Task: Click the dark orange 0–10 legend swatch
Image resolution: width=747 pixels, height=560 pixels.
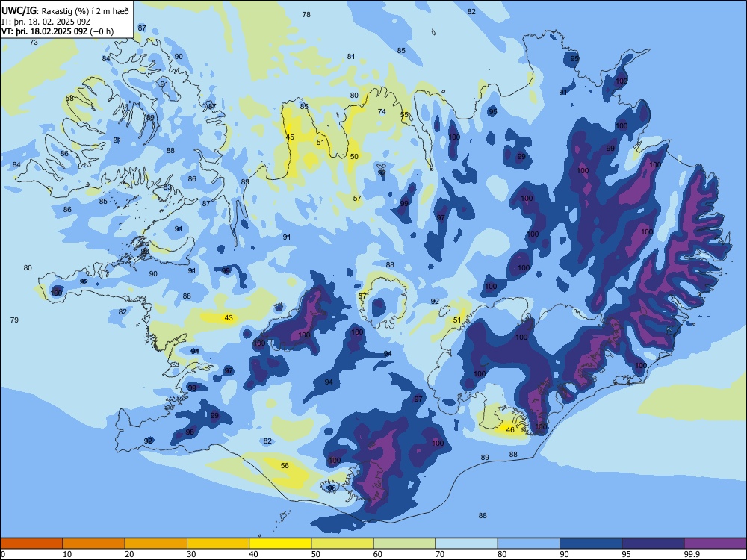Action: [32, 544]
